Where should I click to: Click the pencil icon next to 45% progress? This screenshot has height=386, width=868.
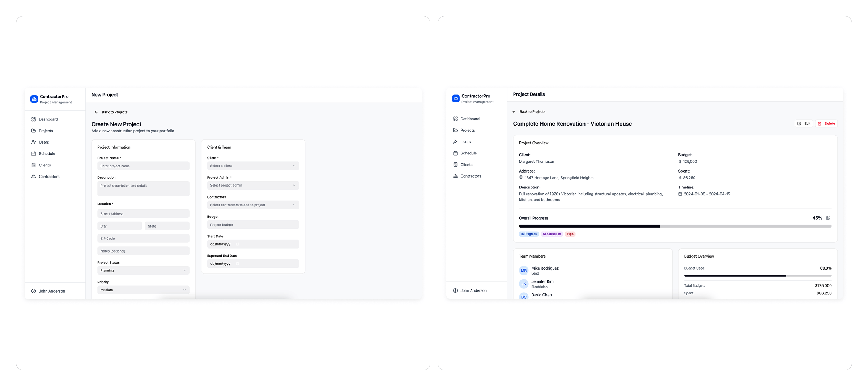[x=828, y=218]
